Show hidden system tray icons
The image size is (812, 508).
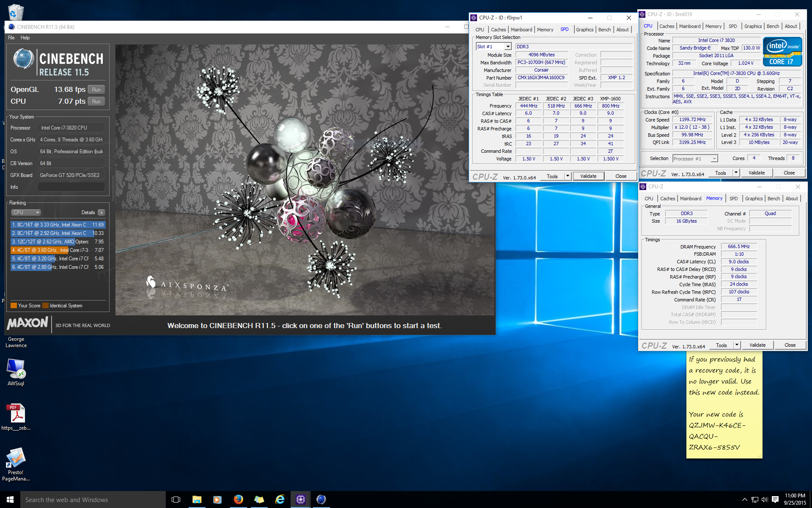coord(744,500)
